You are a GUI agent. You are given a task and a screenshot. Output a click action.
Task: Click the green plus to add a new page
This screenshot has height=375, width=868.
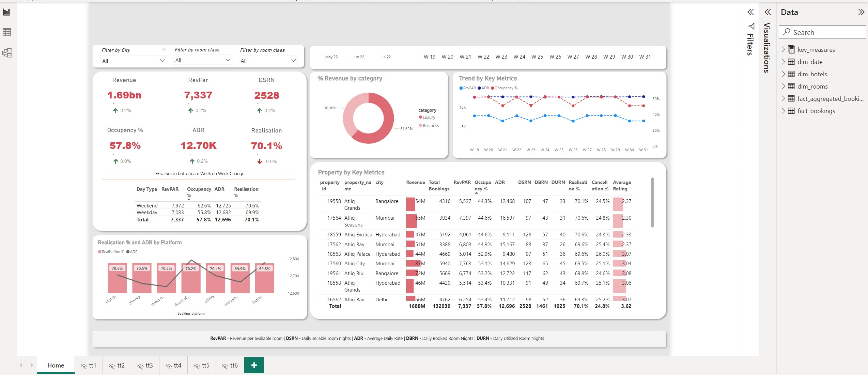(x=254, y=365)
